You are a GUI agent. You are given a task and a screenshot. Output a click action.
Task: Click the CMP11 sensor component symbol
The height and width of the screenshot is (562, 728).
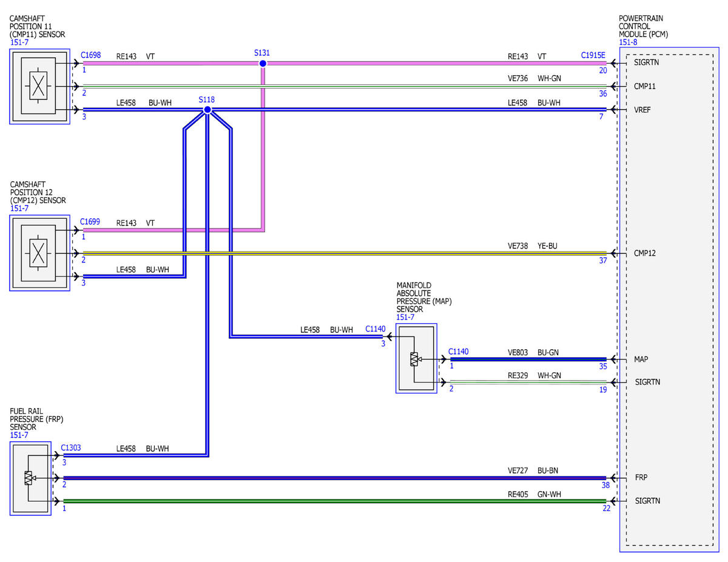click(x=39, y=86)
